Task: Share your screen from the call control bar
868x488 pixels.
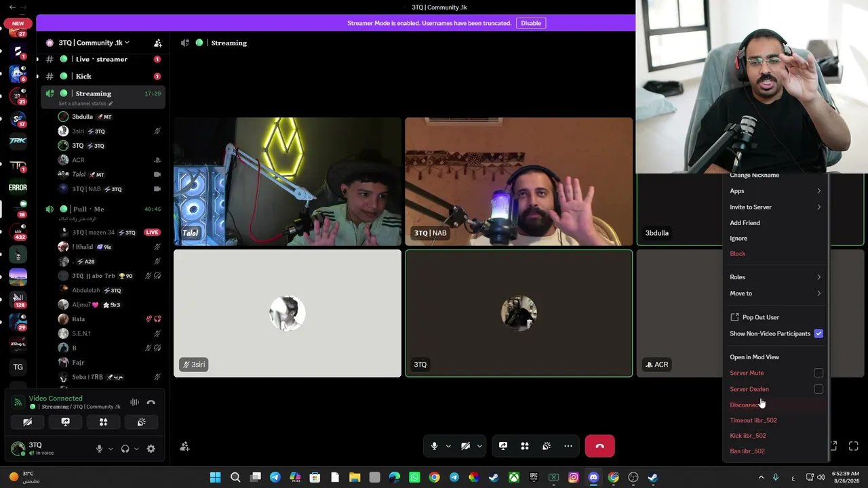Action: click(x=503, y=446)
